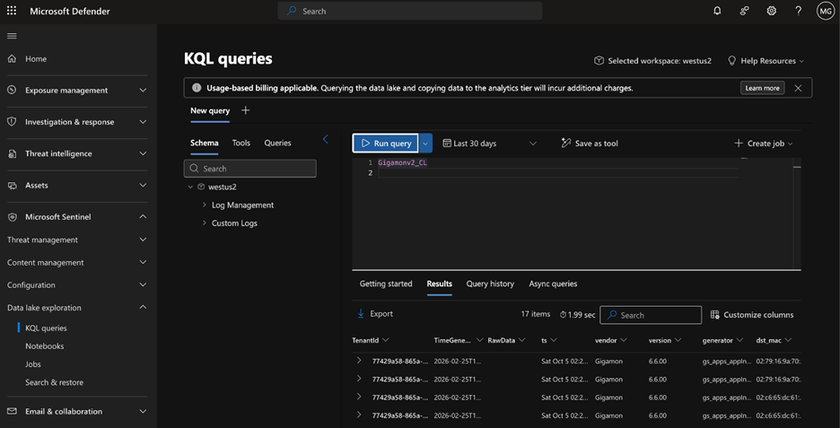The width and height of the screenshot is (840, 428).
Task: Open the app launcher grid icon
Action: 11,11
